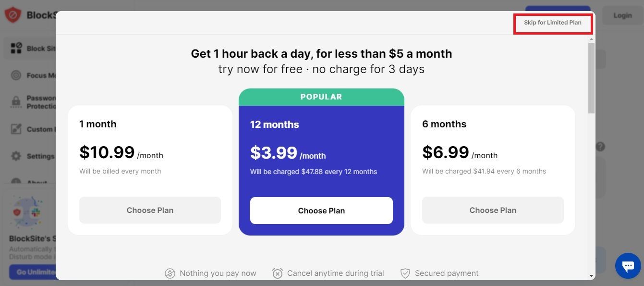Viewport: 644px width, 286px height.
Task: Click the help question mark icon
Action: (x=600, y=147)
